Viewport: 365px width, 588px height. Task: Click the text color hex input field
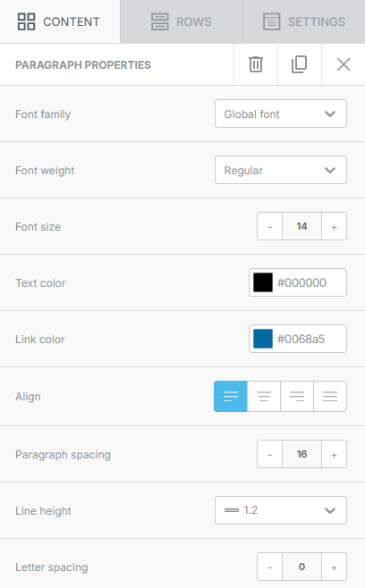click(x=310, y=282)
